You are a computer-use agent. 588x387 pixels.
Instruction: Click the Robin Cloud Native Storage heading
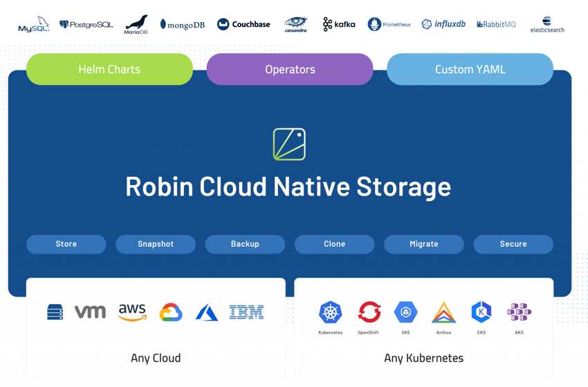(288, 187)
